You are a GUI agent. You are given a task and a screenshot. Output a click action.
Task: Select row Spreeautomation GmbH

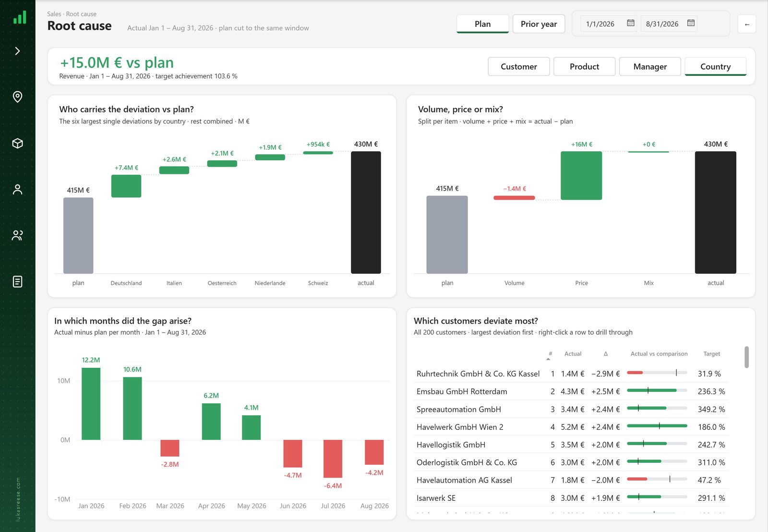571,409
